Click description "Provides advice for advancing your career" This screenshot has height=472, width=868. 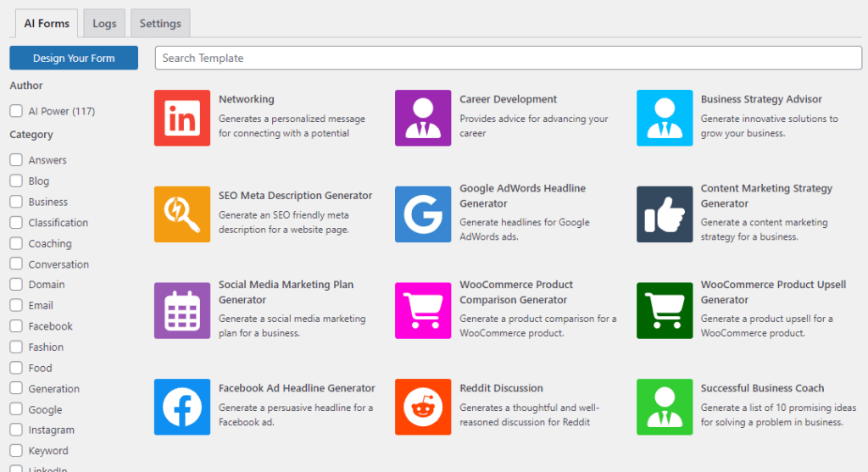point(534,125)
